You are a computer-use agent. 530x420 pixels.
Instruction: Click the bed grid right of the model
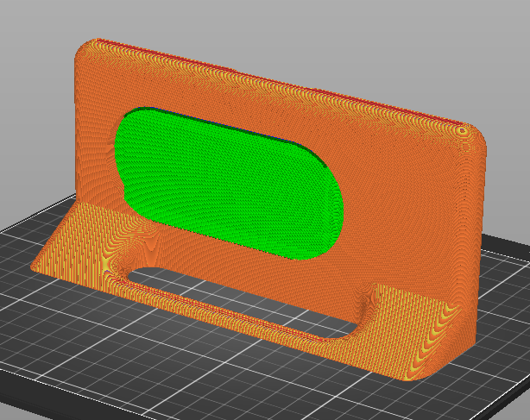tap(505, 304)
